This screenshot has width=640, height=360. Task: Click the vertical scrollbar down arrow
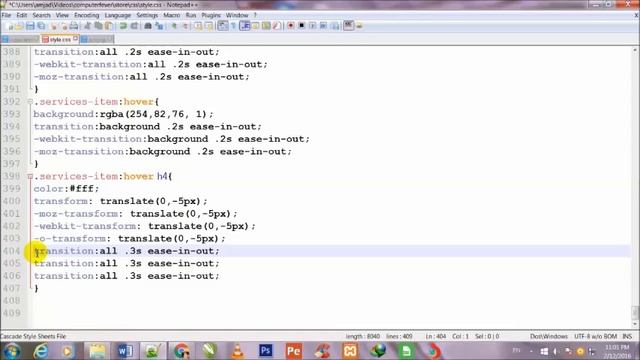click(635, 325)
